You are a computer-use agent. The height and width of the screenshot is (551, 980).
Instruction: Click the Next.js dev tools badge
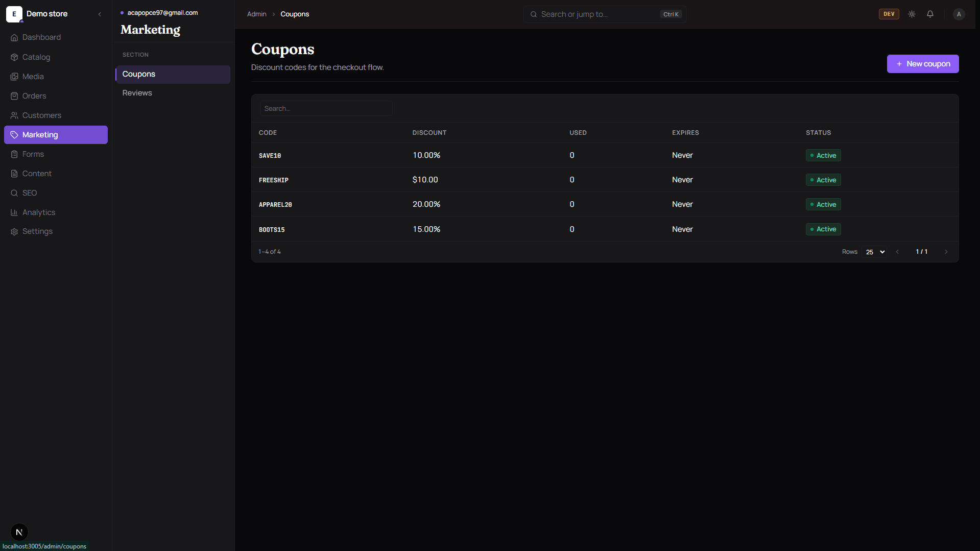19,532
